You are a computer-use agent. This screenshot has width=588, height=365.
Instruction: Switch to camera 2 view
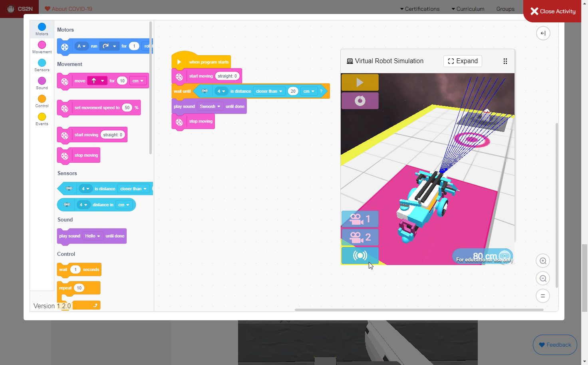click(360, 237)
